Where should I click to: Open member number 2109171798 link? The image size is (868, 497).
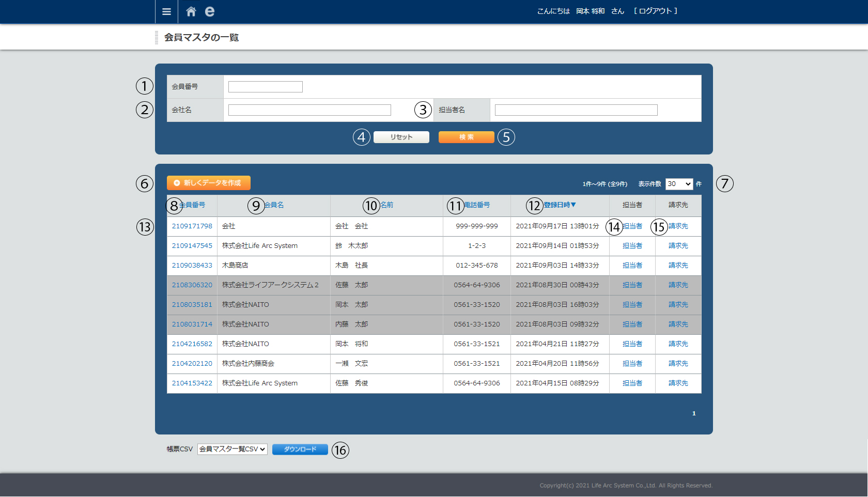tap(192, 226)
